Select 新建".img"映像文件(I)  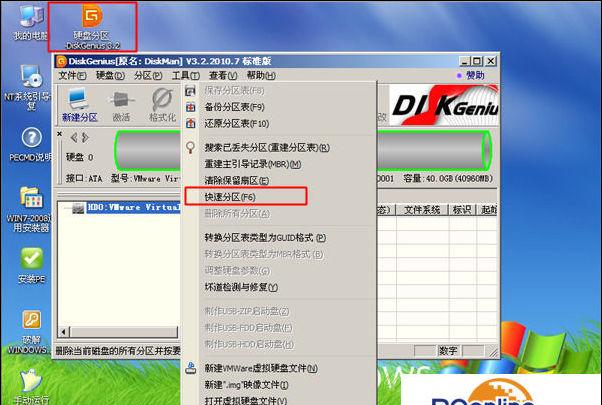click(x=280, y=385)
